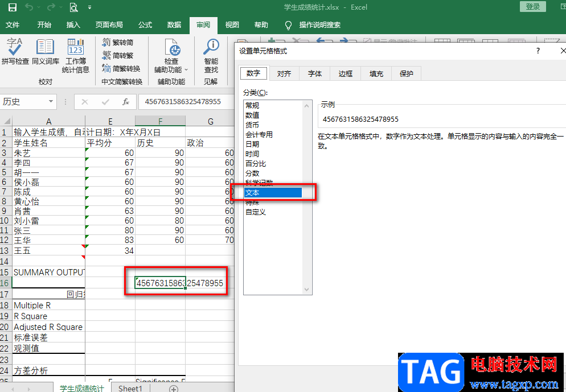The image size is (566, 392).
Task: Open the Customize Quick Access Toolbar arrow
Action: (89, 7)
